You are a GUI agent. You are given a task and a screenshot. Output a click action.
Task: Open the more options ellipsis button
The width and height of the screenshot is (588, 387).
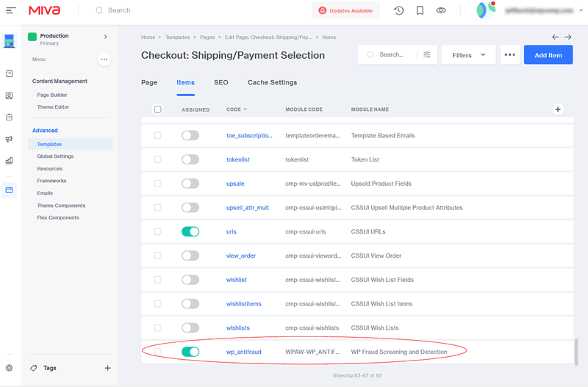point(509,54)
